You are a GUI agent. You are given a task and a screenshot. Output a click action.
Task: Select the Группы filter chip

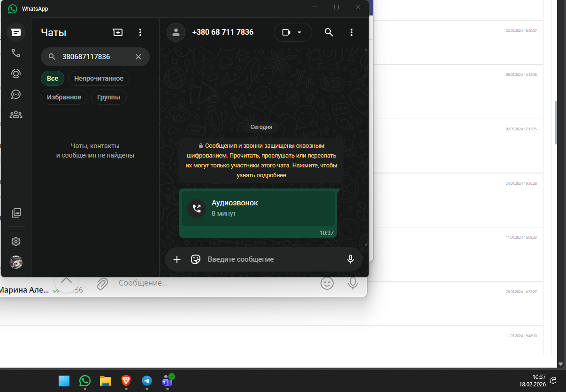[x=108, y=97]
